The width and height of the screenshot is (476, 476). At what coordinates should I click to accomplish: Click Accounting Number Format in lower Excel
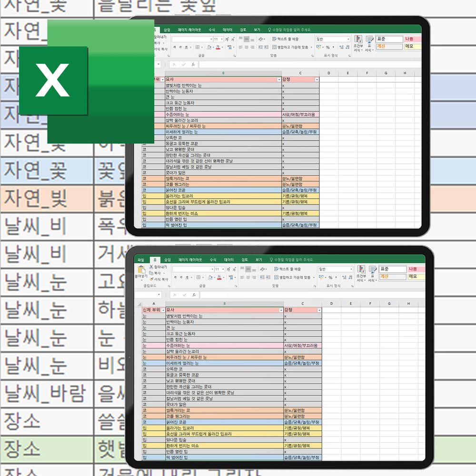321,277
